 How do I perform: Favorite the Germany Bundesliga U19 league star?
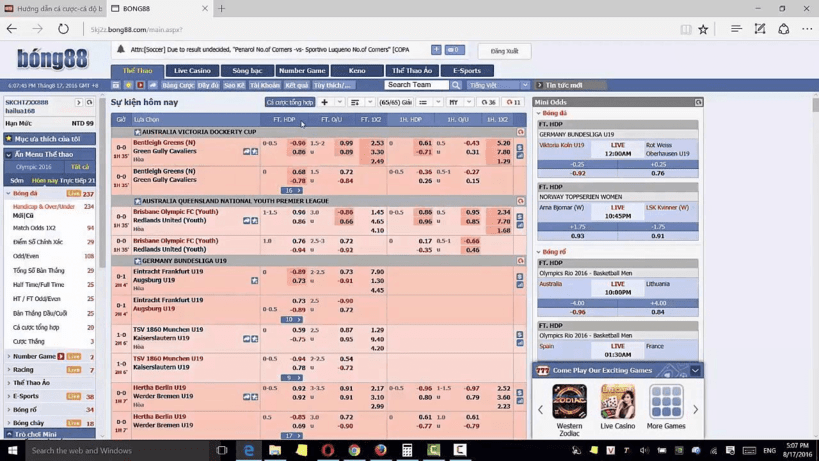point(138,261)
